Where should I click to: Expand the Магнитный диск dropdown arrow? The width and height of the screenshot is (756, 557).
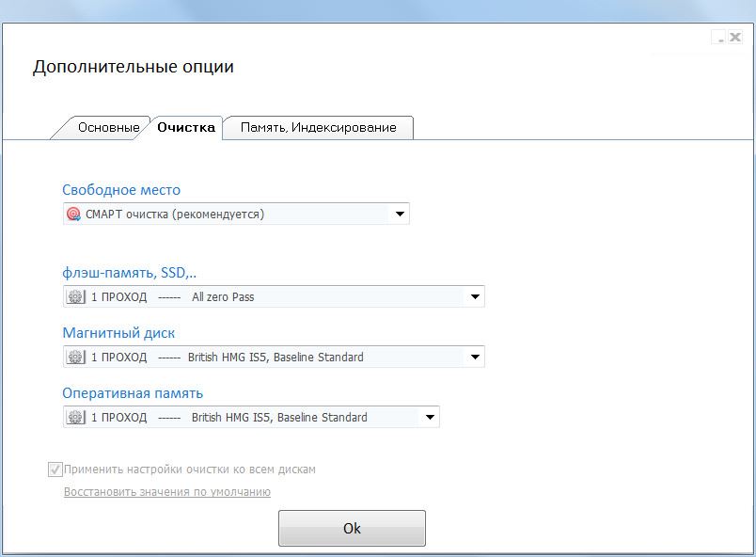coord(475,358)
